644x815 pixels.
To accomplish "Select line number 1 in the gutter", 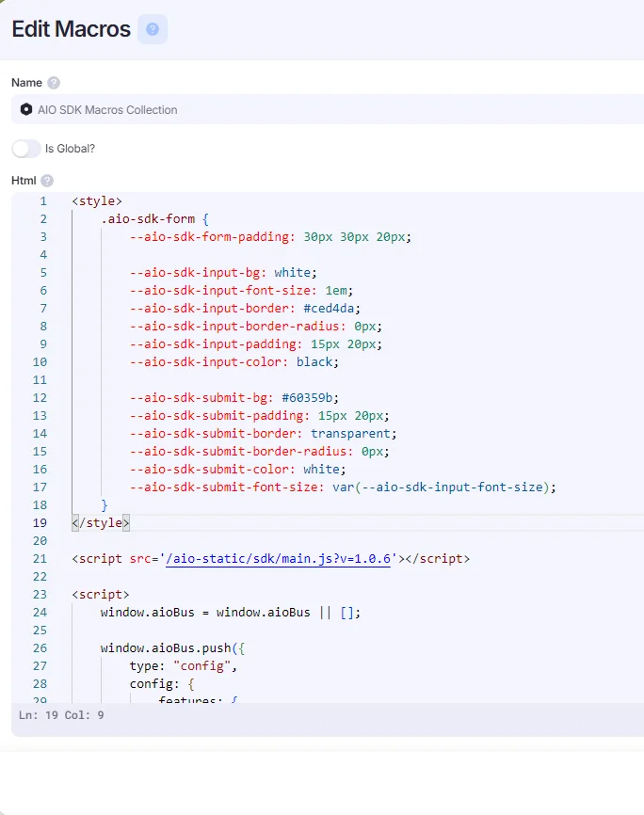I will (43, 201).
